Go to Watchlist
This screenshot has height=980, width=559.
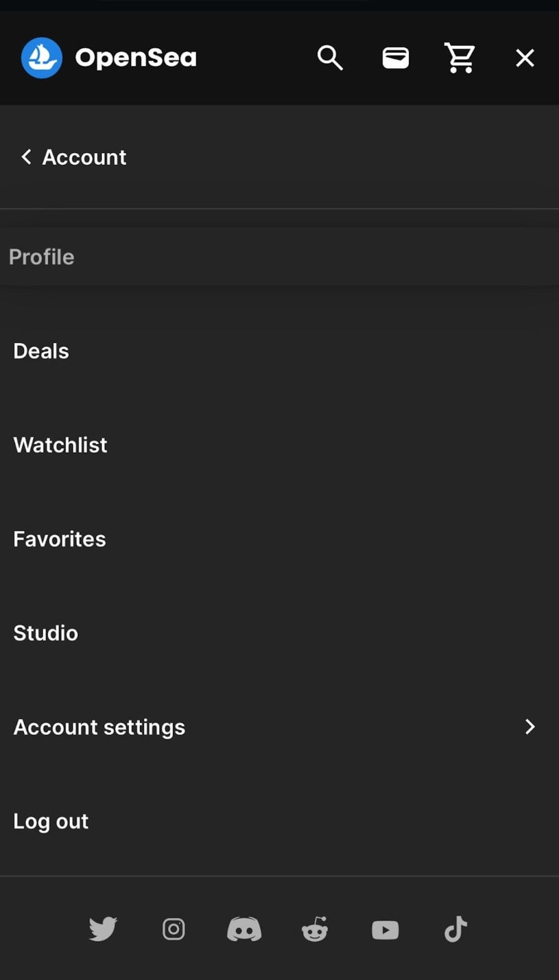click(x=61, y=445)
